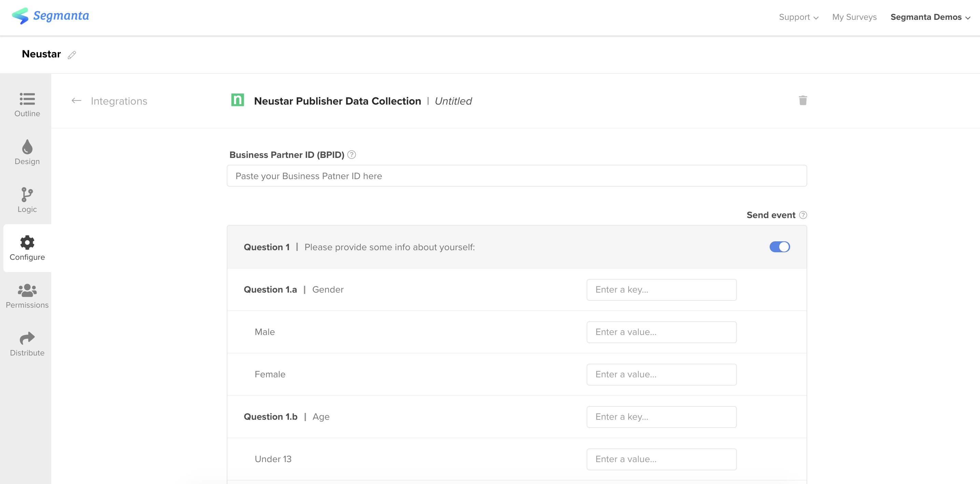This screenshot has width=980, height=484.
Task: Click value field for Female
Action: point(661,375)
